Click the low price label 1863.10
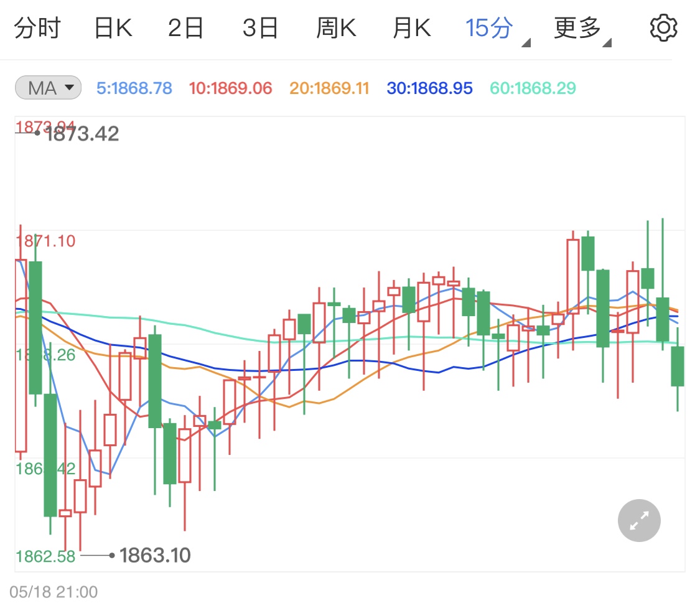 point(155,556)
